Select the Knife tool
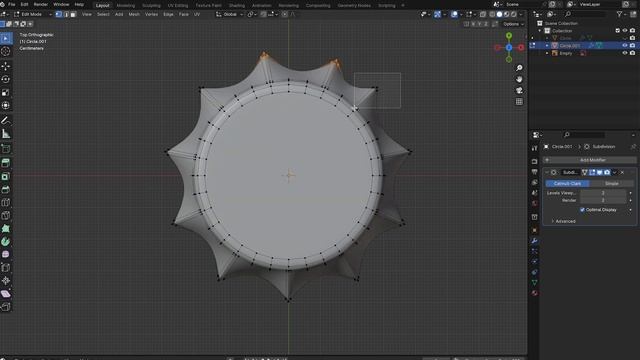 (x=6, y=216)
